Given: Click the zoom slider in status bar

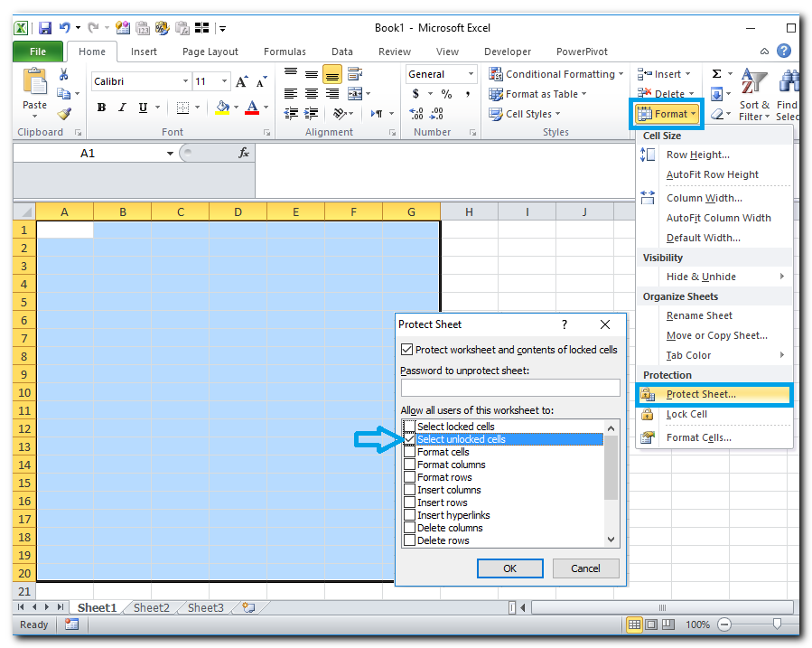Looking at the screenshot, I should pyautogui.click(x=777, y=625).
